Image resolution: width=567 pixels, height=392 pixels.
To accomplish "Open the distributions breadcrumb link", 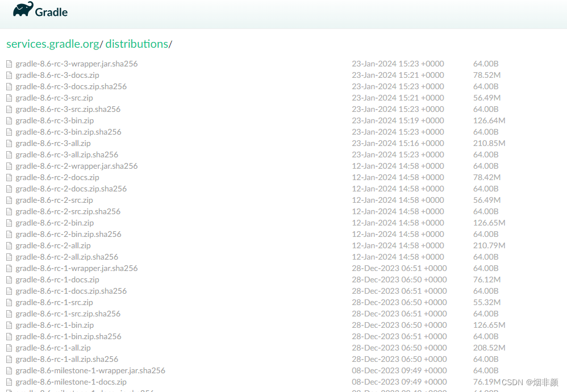I will tap(137, 44).
